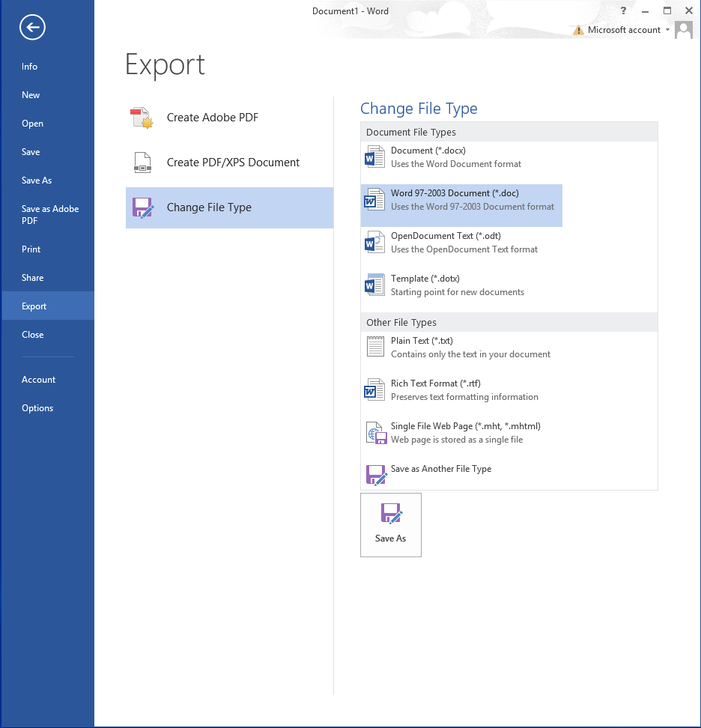Click the Microsoft account warning icon
This screenshot has width=701, height=728.
(x=578, y=30)
